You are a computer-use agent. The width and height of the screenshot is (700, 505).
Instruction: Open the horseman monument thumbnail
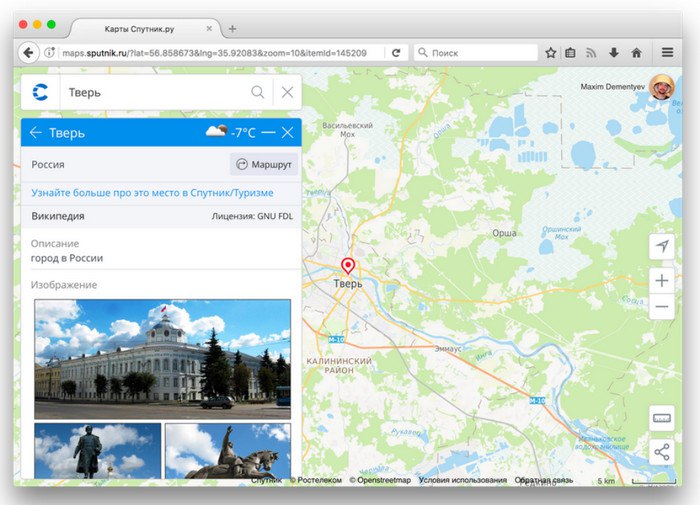228,451
